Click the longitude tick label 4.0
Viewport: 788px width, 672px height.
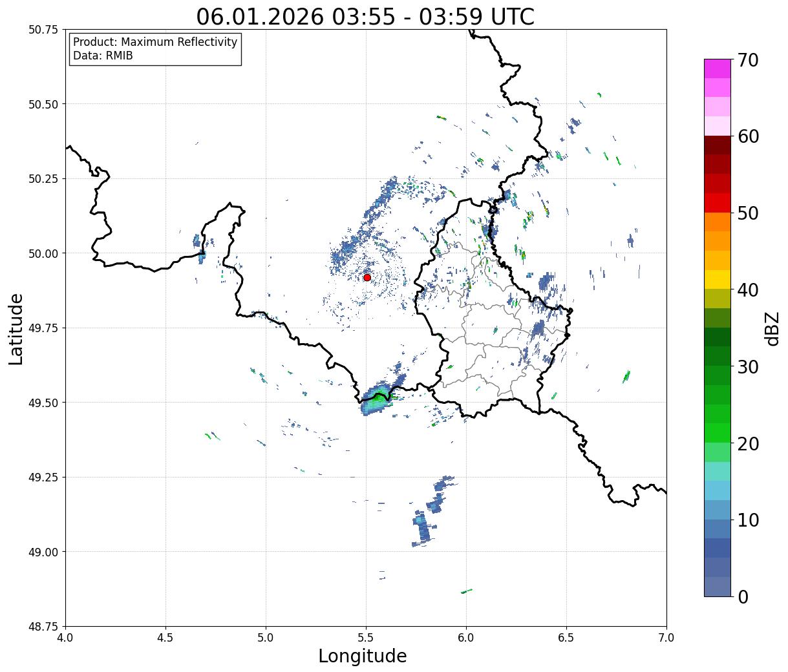click(65, 638)
